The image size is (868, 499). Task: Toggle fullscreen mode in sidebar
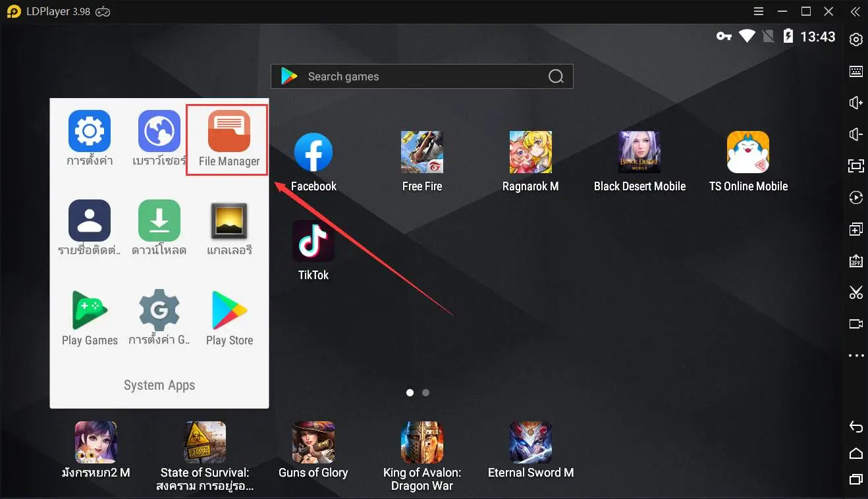tap(855, 166)
